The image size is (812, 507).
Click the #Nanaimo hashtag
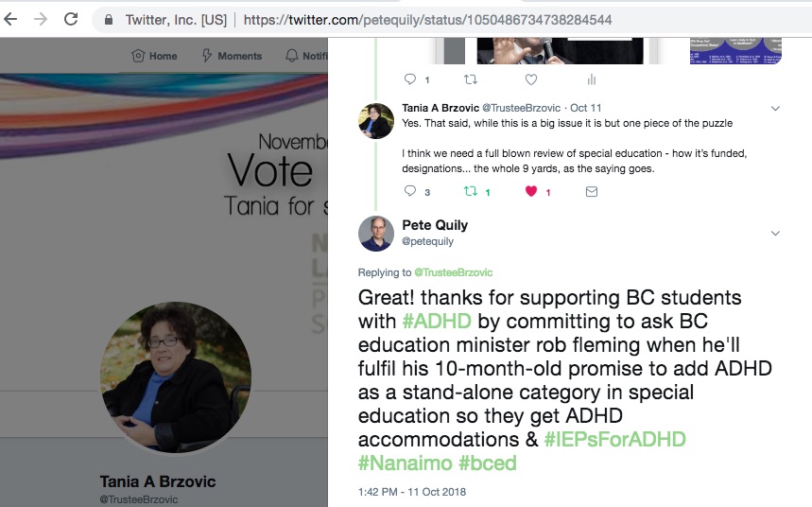coord(405,463)
